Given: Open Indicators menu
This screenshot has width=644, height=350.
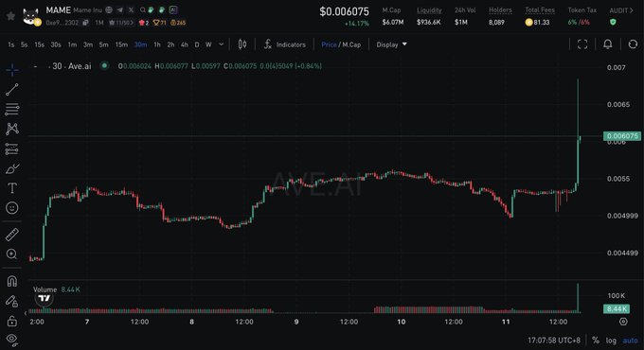Looking at the screenshot, I should coord(285,44).
